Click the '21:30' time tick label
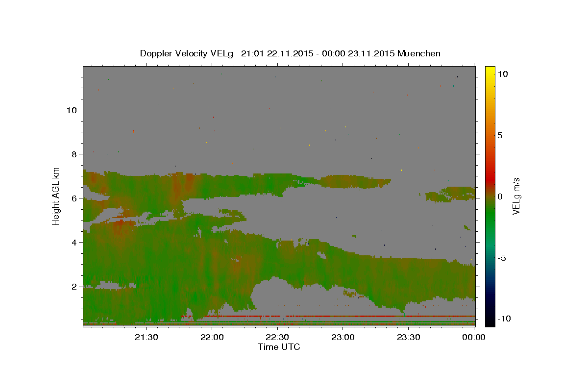The image size is (588, 392). tap(146, 337)
